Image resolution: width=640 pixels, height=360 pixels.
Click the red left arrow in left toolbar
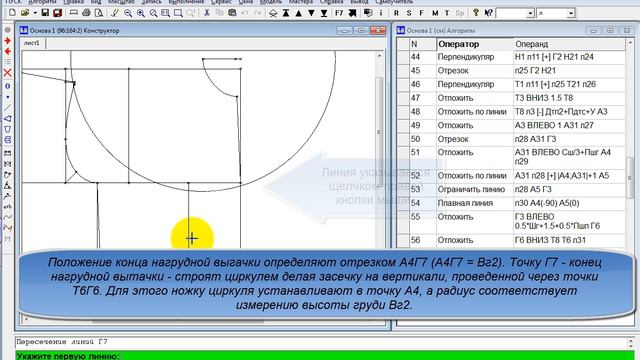7,51
